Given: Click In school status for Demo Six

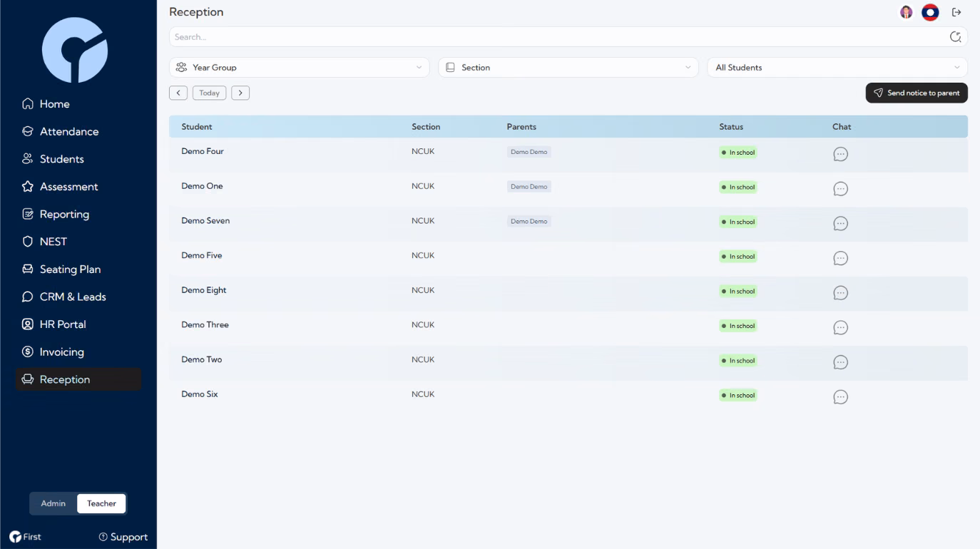Looking at the screenshot, I should (x=738, y=395).
